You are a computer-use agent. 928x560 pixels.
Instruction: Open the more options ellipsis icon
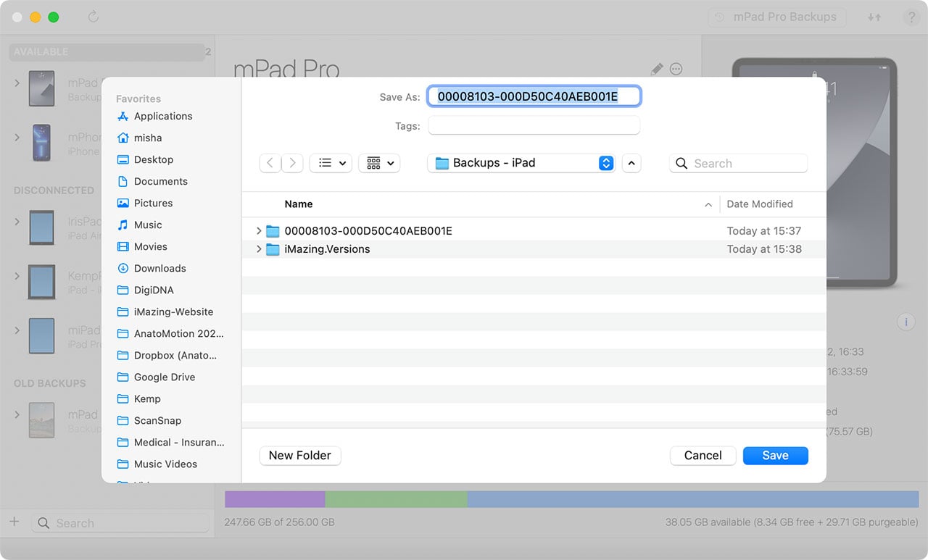click(x=676, y=70)
